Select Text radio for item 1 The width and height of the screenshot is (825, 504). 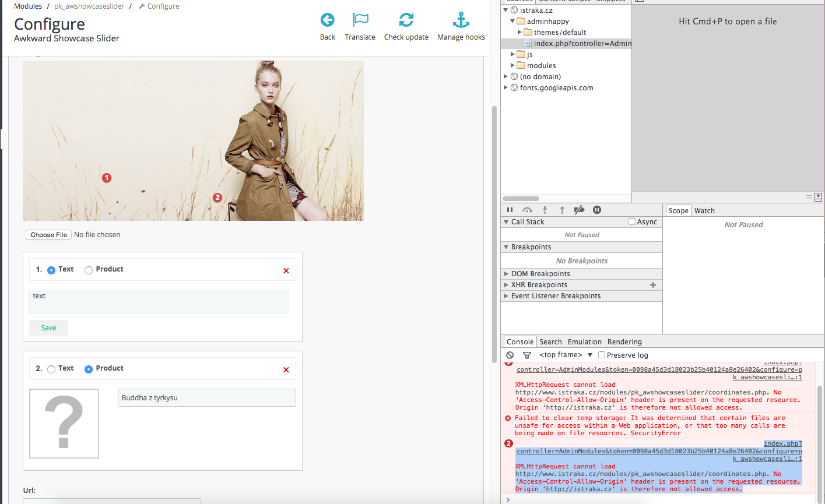click(x=51, y=270)
